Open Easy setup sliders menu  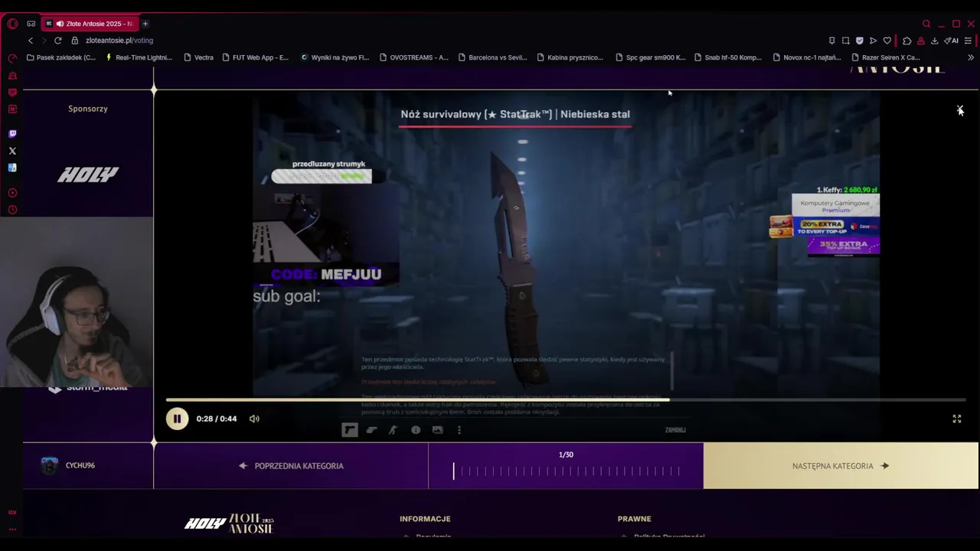click(x=969, y=41)
